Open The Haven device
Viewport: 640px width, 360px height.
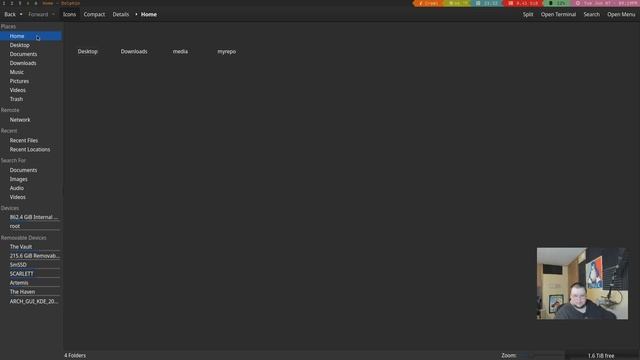click(x=31, y=291)
